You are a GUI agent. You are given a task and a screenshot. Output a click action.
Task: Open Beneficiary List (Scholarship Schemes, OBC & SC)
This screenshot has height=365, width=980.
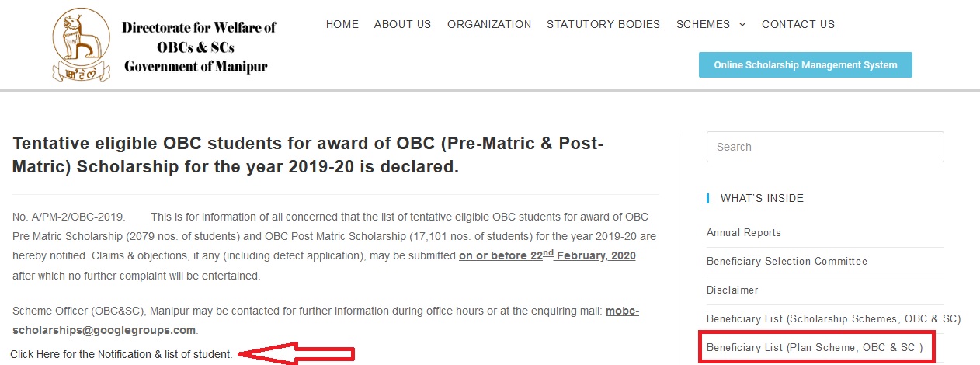tap(834, 318)
